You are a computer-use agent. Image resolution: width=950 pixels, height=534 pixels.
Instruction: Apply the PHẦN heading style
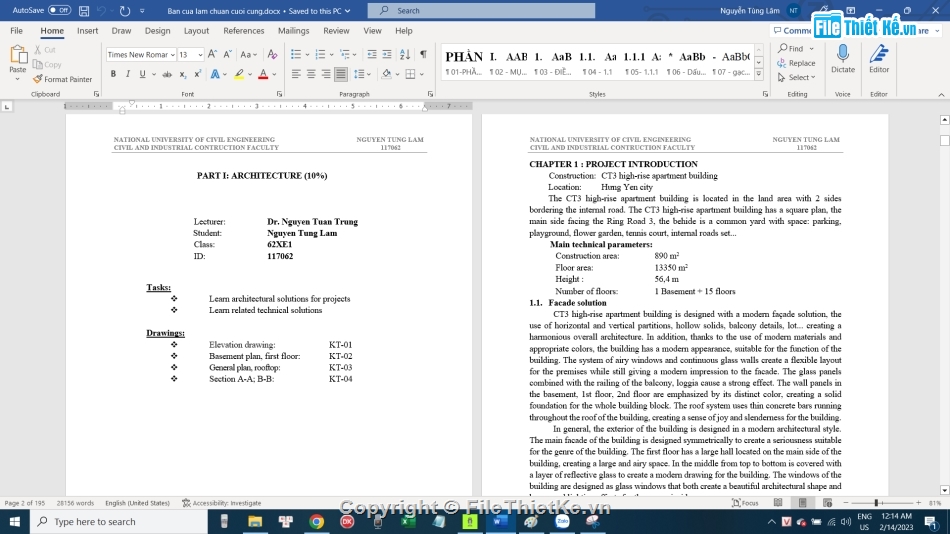(x=464, y=62)
